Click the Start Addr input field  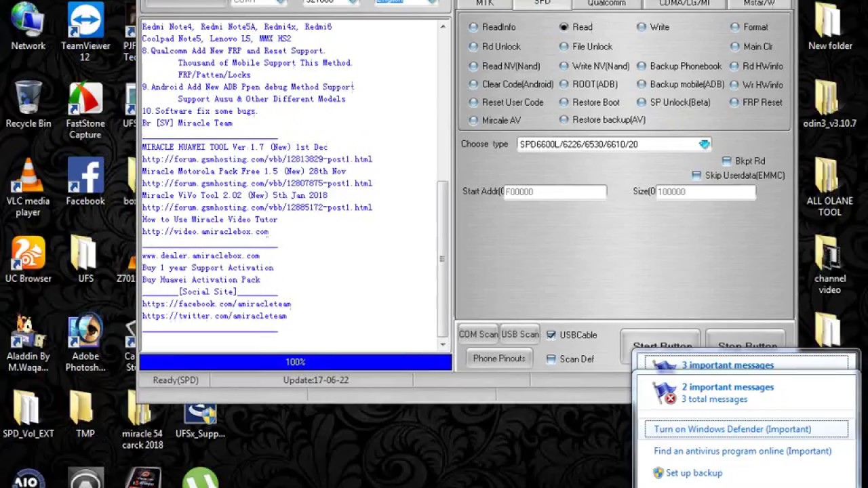(x=555, y=192)
